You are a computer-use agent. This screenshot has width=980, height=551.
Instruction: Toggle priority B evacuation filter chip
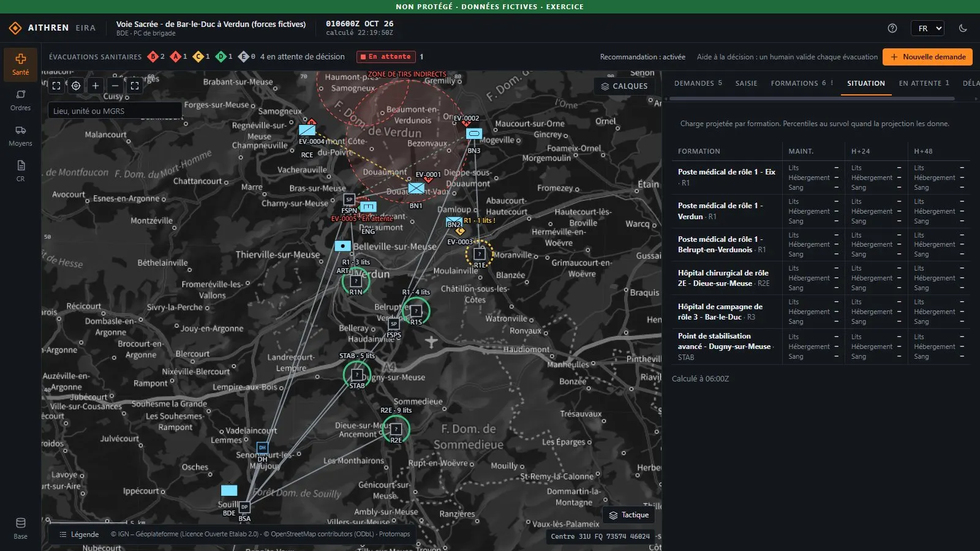(x=156, y=57)
